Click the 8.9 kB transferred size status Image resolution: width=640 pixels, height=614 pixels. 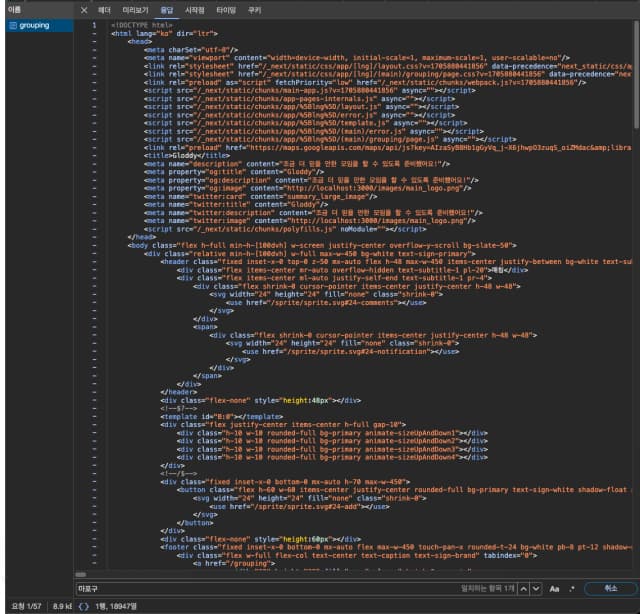tap(62, 606)
